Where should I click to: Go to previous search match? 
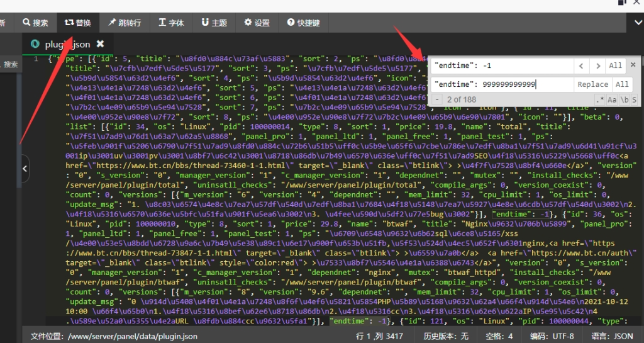[x=581, y=65]
